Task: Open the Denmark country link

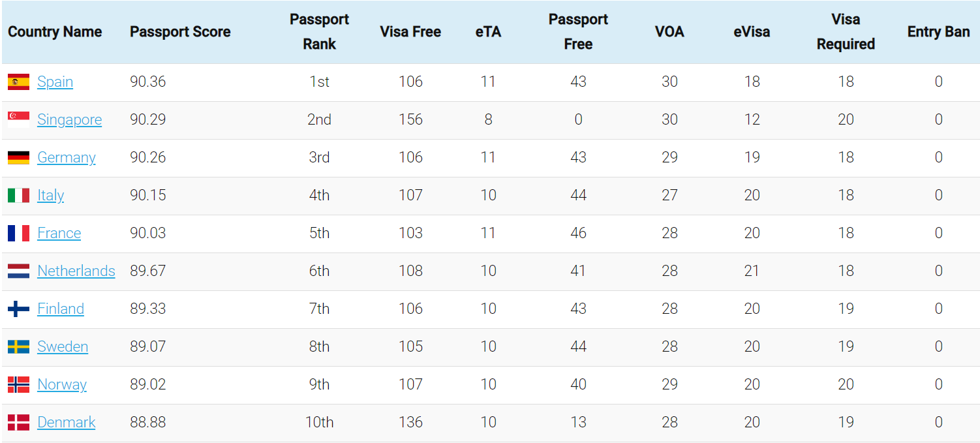Action: 66,422
